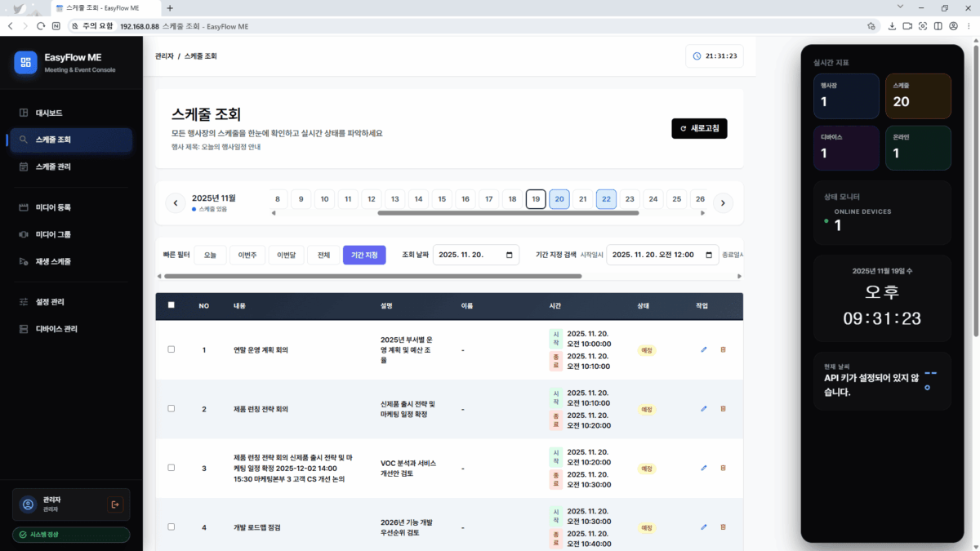
Task: Select day 22 in the date strip
Action: [606, 199]
